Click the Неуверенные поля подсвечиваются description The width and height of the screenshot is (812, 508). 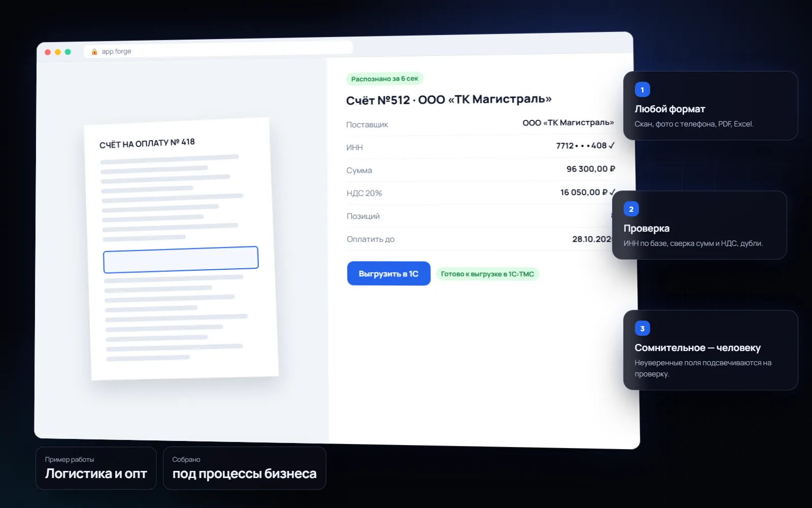tap(703, 368)
